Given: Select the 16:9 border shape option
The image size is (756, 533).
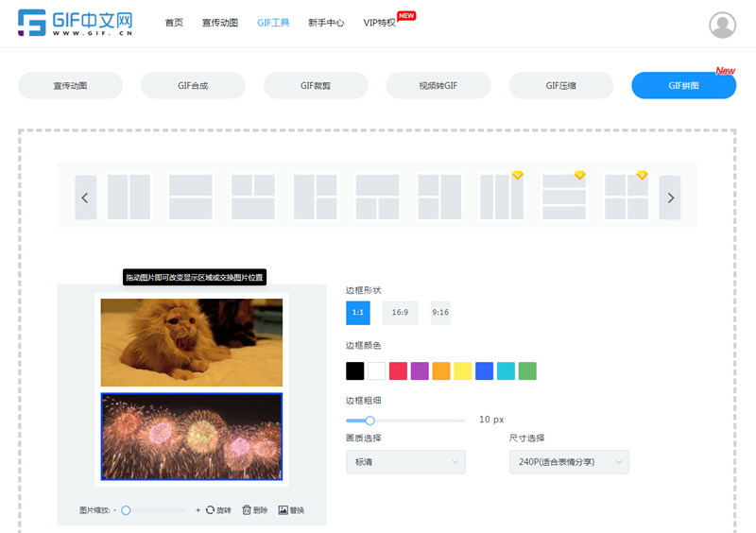Looking at the screenshot, I should click(400, 313).
